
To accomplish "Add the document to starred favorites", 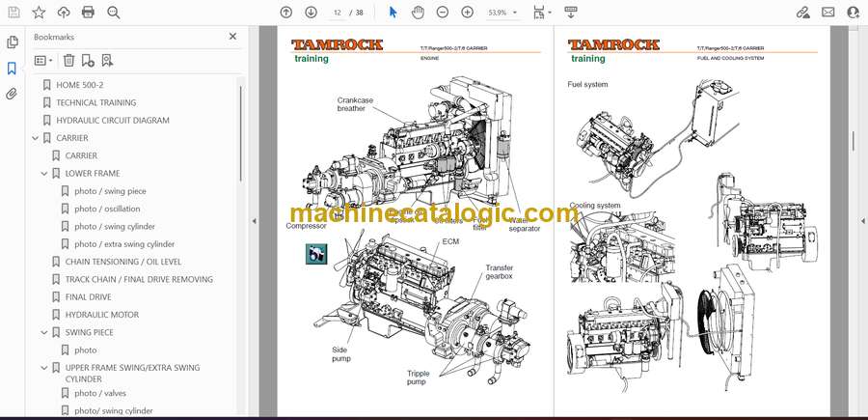I will [39, 13].
